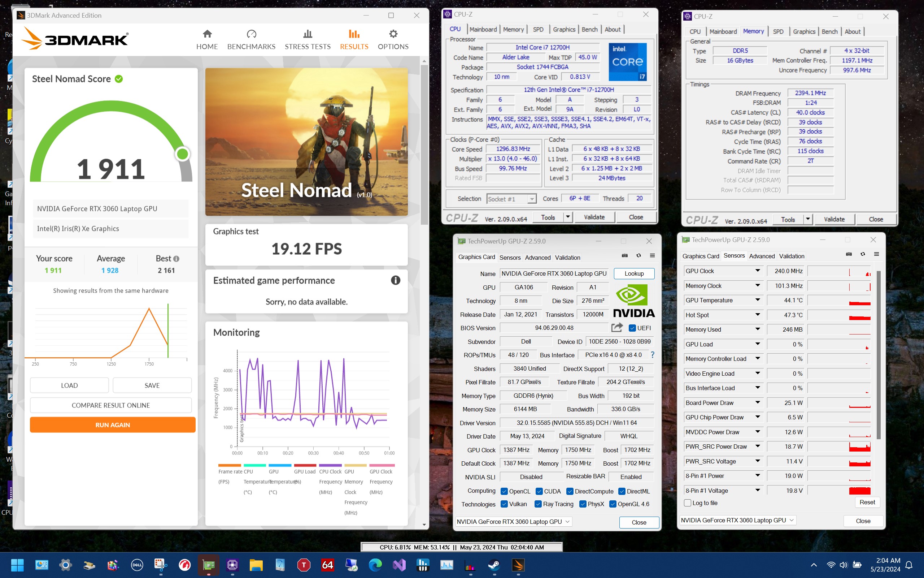Click the Best score info icon
The height and width of the screenshot is (578, 924).
(x=176, y=259)
